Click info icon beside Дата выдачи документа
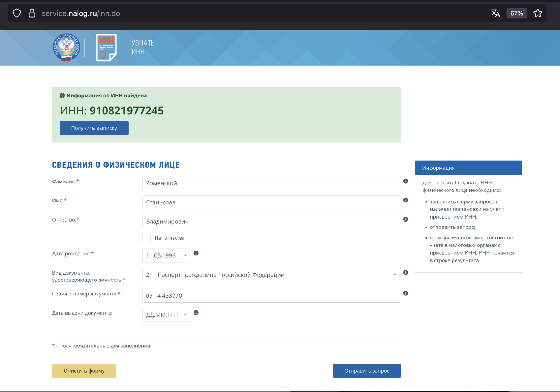The image size is (560, 392). 196,313
